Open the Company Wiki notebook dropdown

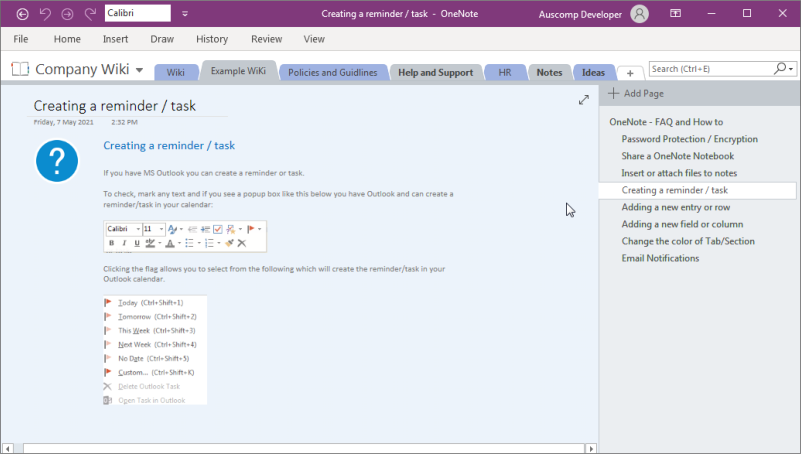pos(139,70)
